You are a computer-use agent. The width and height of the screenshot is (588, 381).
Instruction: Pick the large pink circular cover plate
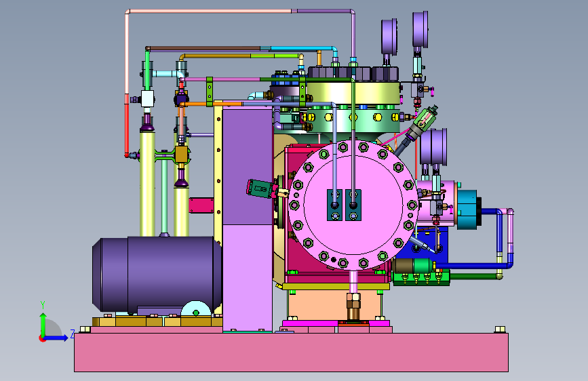(x=353, y=205)
